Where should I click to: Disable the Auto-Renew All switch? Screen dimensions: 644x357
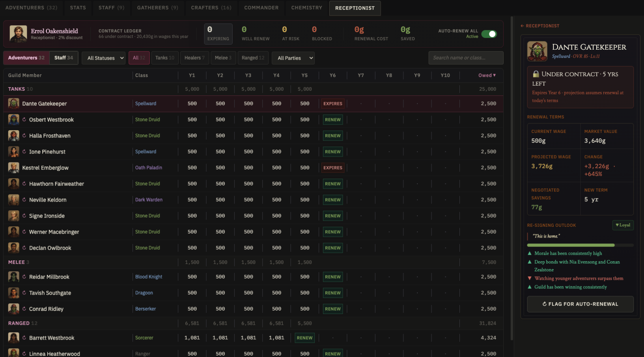(489, 34)
